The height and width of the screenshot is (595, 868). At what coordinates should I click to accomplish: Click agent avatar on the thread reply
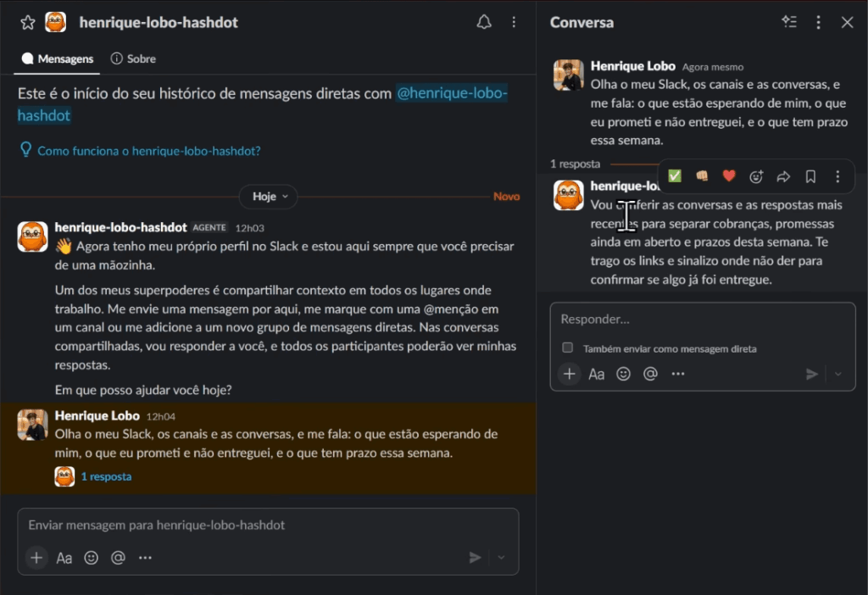click(569, 195)
